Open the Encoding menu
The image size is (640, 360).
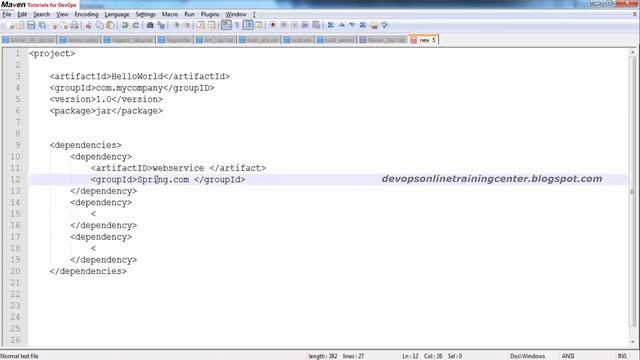click(x=87, y=14)
